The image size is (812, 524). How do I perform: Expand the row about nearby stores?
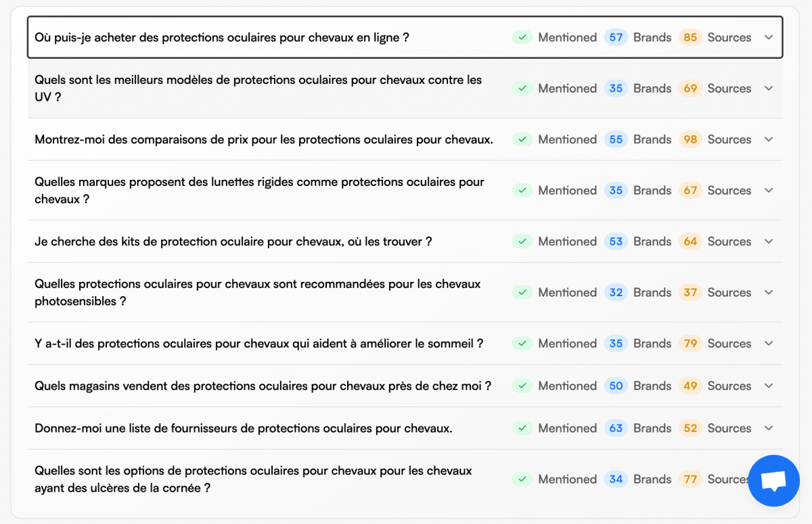click(769, 385)
